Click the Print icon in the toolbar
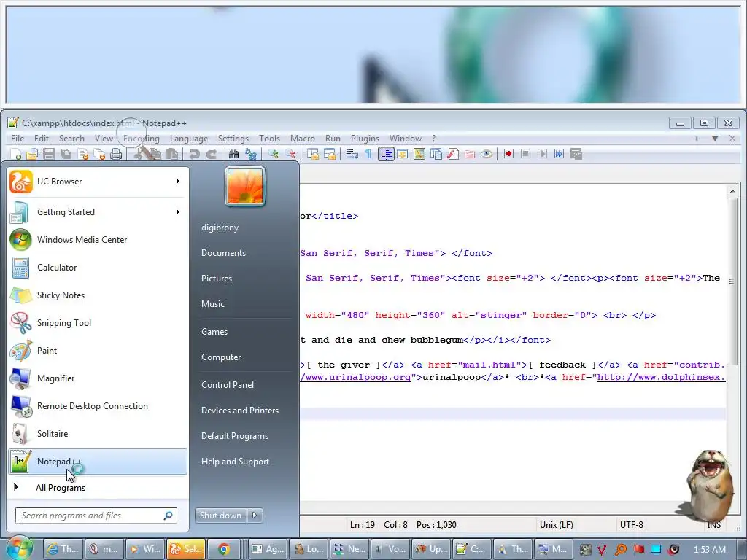 116,154
